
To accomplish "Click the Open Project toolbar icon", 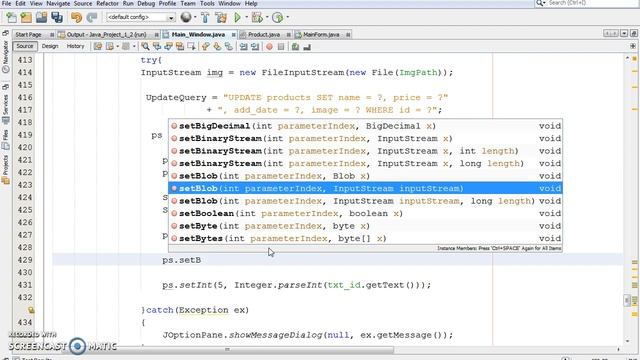I will point(41,17).
